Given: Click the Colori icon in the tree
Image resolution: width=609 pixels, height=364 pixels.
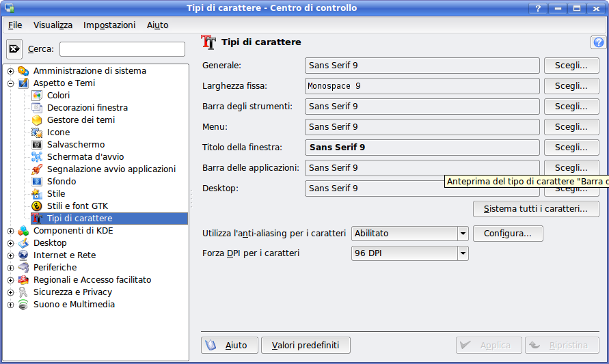Looking at the screenshot, I should click(37, 96).
